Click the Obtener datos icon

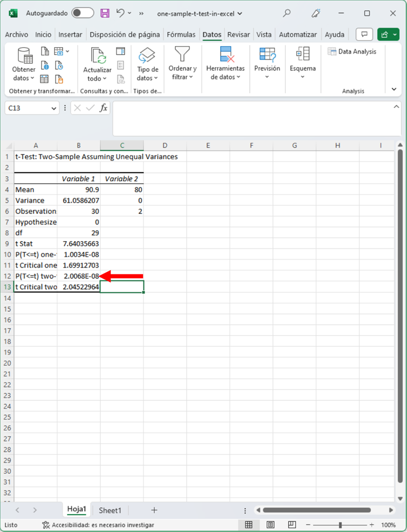click(24, 55)
